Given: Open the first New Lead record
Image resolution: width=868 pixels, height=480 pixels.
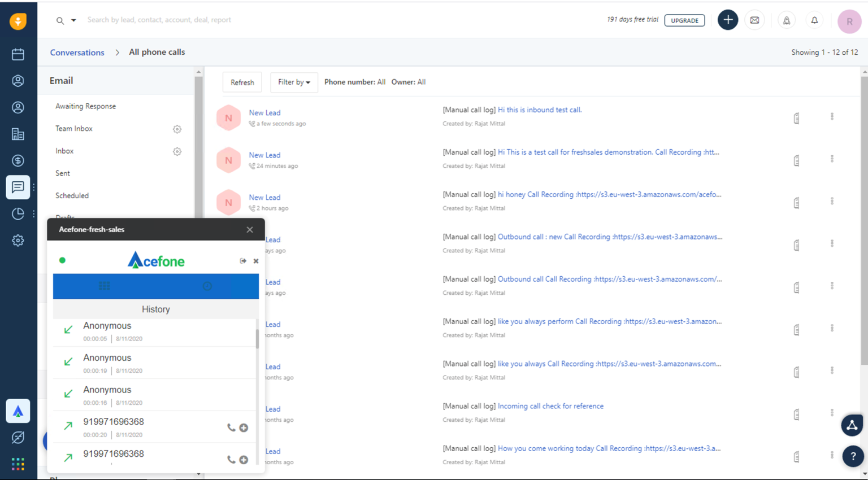Looking at the screenshot, I should [x=264, y=112].
